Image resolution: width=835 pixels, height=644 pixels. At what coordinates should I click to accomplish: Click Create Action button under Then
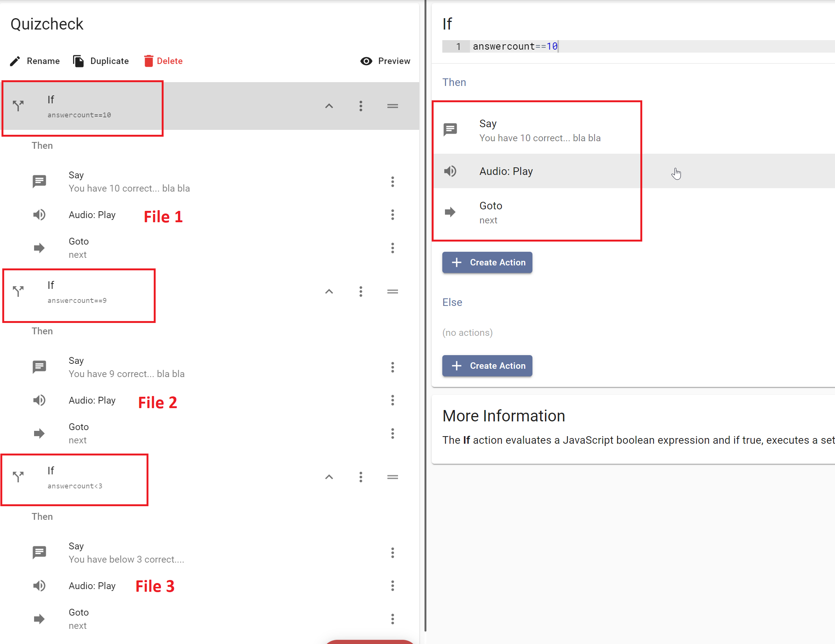487,262
